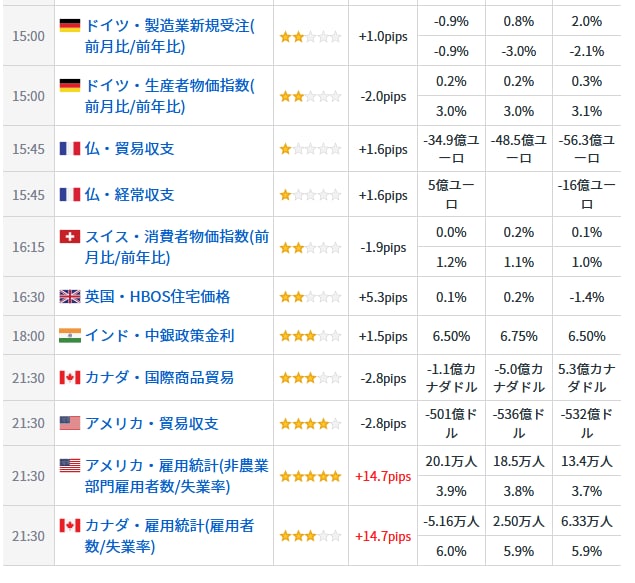
Task: Open スイス・消費者物価指数 link
Action: pyautogui.click(x=177, y=247)
